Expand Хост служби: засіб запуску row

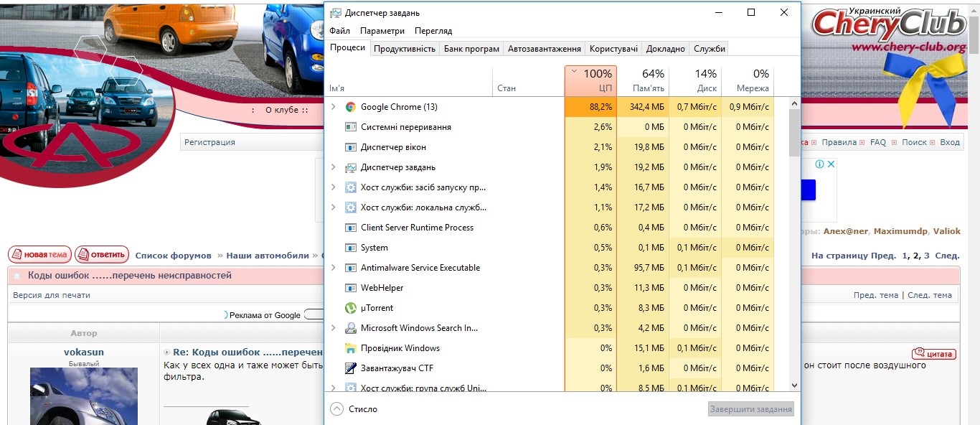click(x=333, y=187)
